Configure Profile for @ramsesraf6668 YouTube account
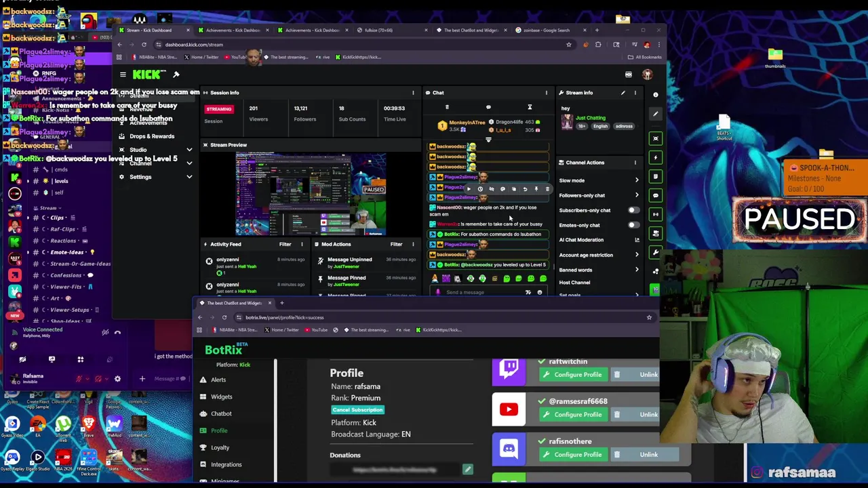This screenshot has height=488, width=868. pyautogui.click(x=572, y=414)
